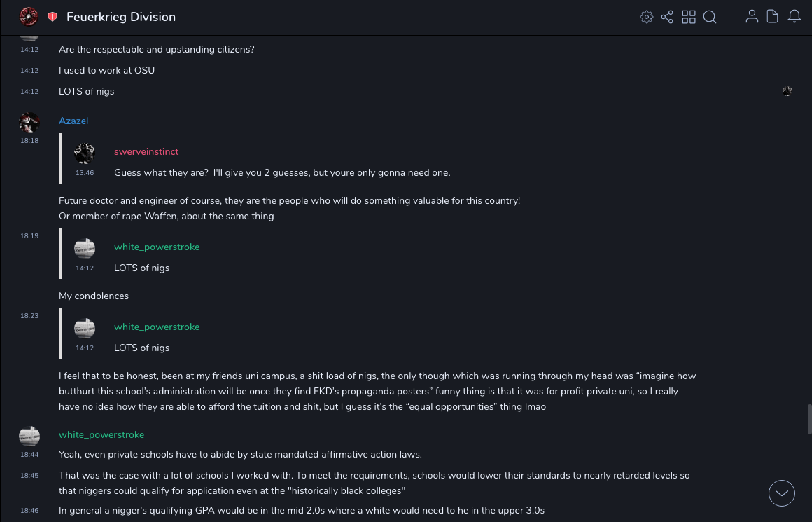Click the share icon in the header
The height and width of the screenshot is (522, 812).
pyautogui.click(x=667, y=17)
